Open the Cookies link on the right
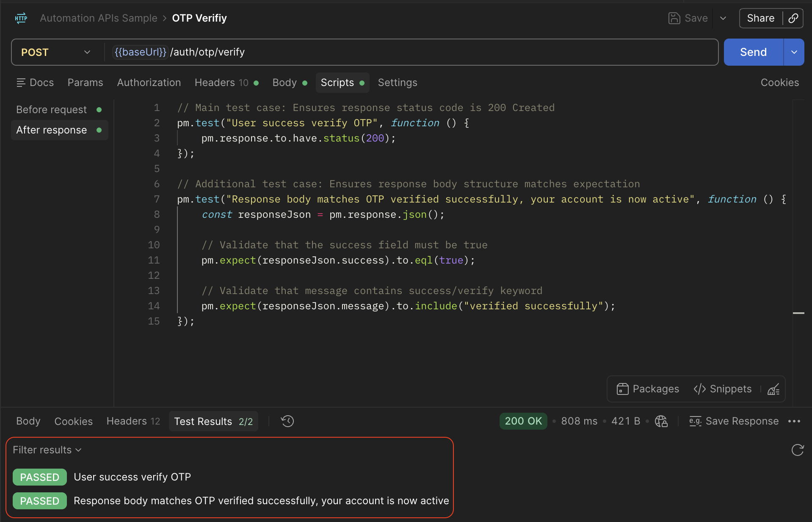The width and height of the screenshot is (812, 522). (779, 83)
